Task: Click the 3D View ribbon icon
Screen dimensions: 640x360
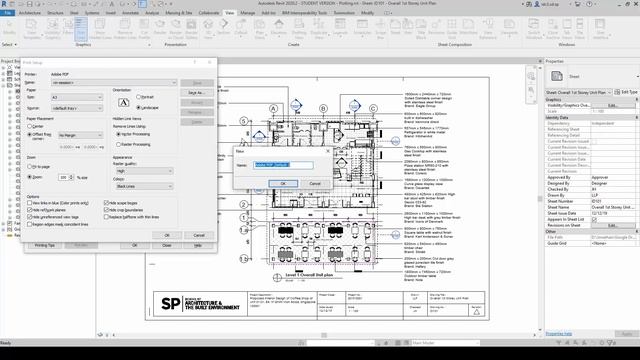Action: pyautogui.click(x=208, y=29)
